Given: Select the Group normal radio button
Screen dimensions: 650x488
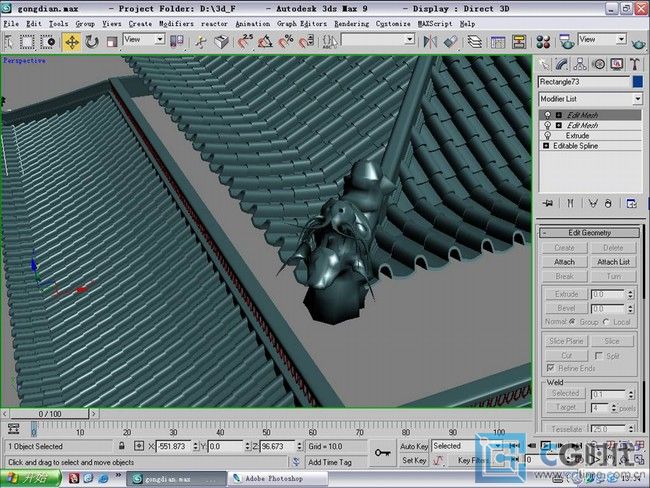Looking at the screenshot, I should 573,322.
